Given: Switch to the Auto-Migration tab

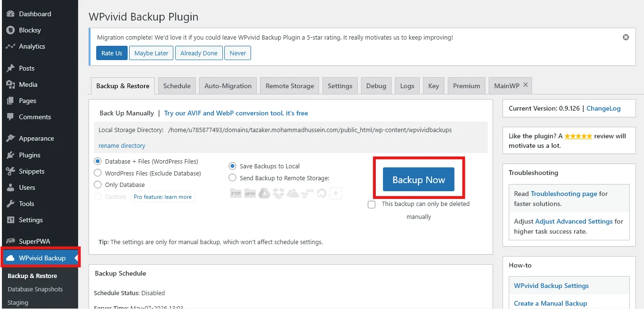Looking at the screenshot, I should pyautogui.click(x=228, y=86).
